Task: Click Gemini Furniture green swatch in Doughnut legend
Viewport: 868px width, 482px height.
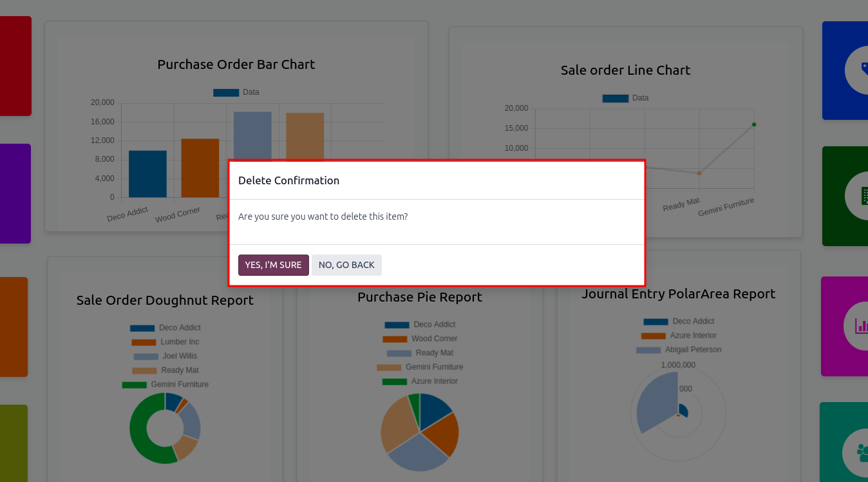Action: pos(135,385)
